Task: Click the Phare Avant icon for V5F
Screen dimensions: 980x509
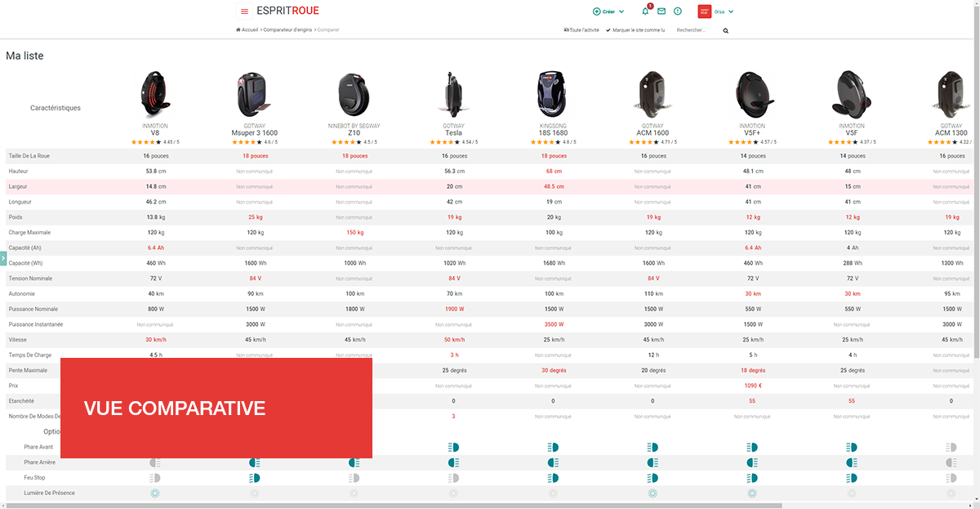Action: pyautogui.click(x=852, y=448)
